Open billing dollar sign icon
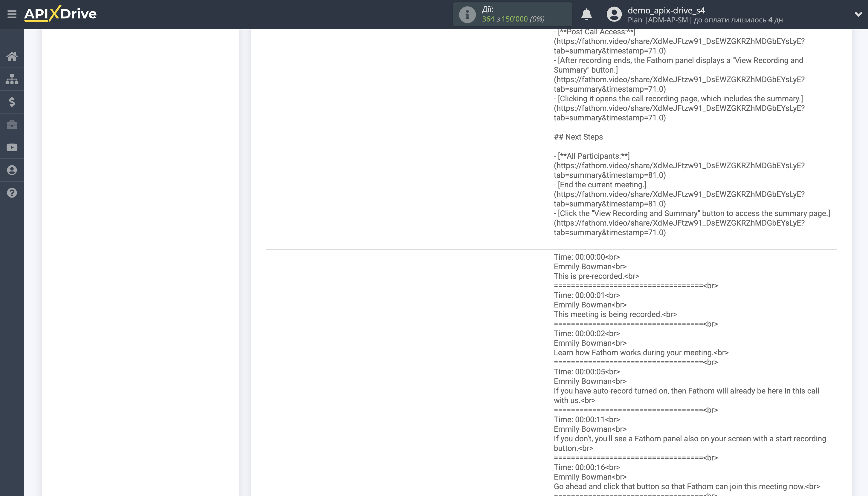This screenshot has height=496, width=868. [12, 102]
